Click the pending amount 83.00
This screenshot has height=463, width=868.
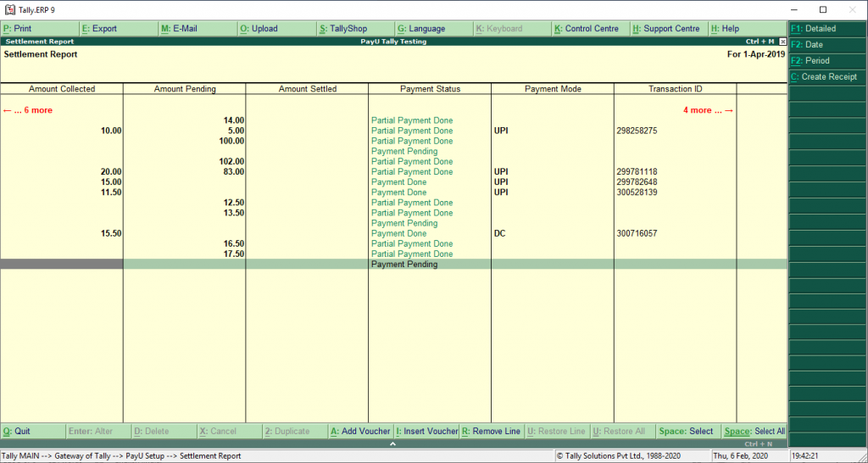[234, 172]
